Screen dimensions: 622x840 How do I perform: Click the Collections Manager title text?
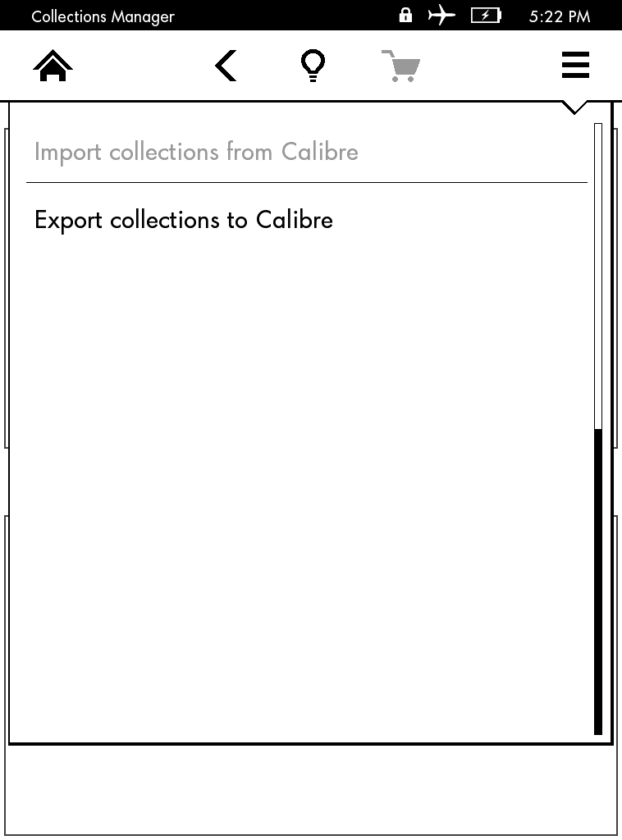103,16
